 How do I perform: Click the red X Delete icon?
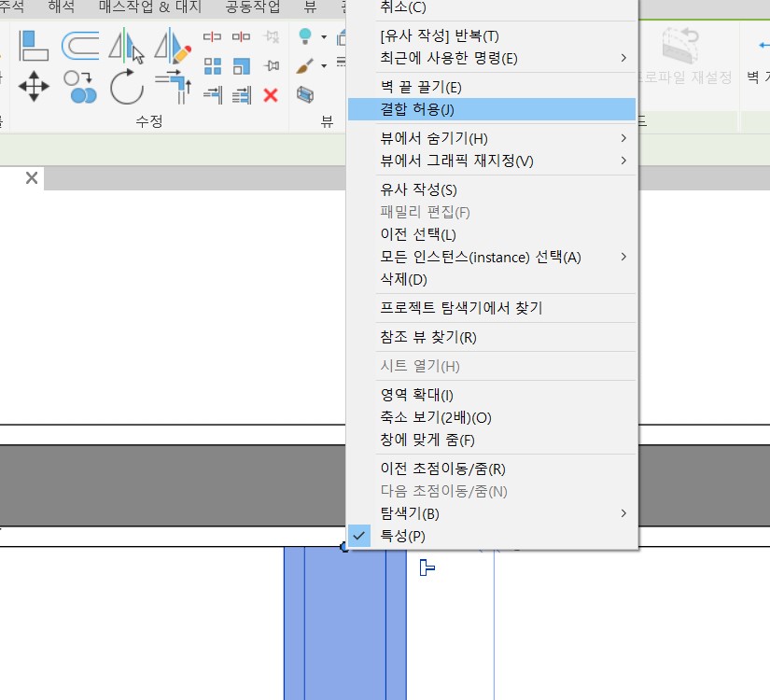pos(271,94)
